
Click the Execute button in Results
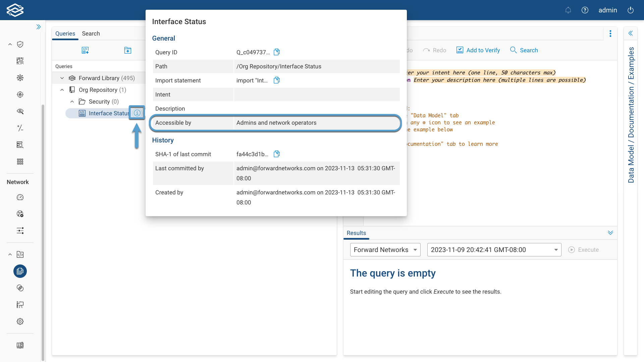pyautogui.click(x=584, y=249)
